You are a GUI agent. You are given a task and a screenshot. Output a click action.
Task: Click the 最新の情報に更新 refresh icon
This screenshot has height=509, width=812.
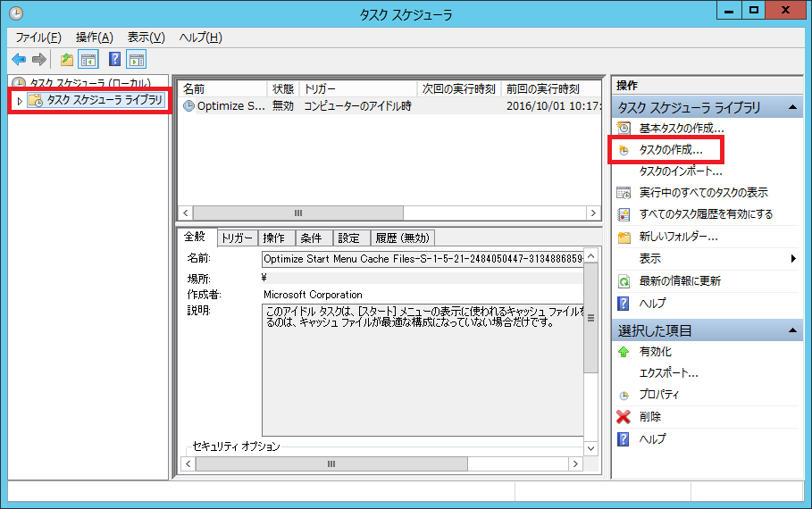pyautogui.click(x=624, y=281)
